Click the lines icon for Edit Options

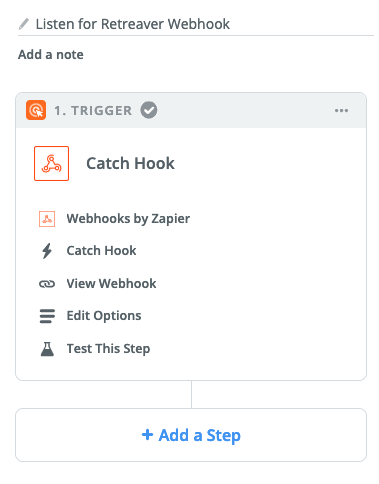pyautogui.click(x=47, y=316)
